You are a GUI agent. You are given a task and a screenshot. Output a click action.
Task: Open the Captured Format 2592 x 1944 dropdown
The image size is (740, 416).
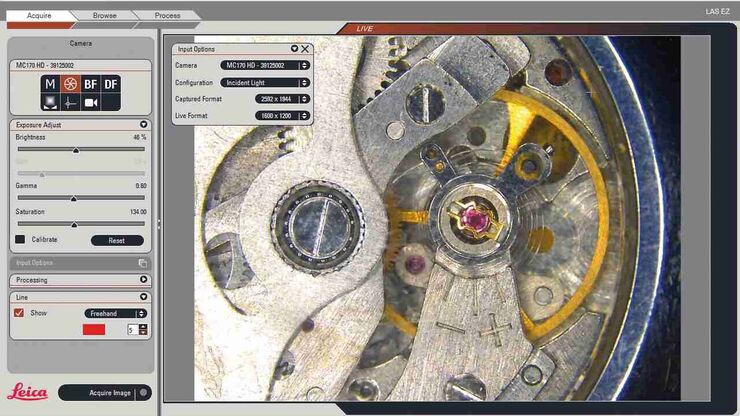pos(282,99)
